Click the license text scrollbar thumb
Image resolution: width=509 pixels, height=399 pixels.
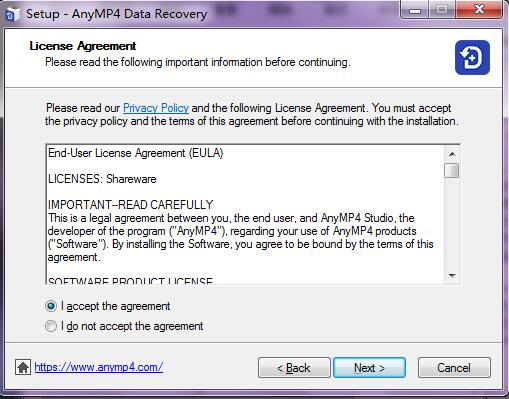pos(452,171)
